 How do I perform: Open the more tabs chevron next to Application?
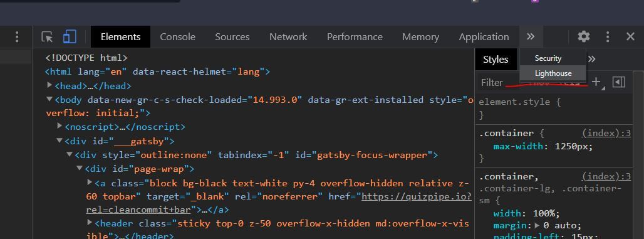pyautogui.click(x=531, y=36)
